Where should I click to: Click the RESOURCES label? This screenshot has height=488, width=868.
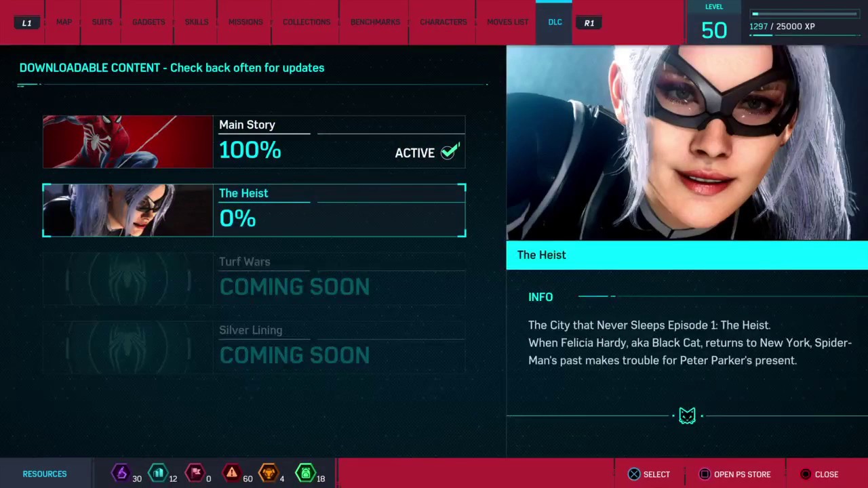[x=45, y=474]
